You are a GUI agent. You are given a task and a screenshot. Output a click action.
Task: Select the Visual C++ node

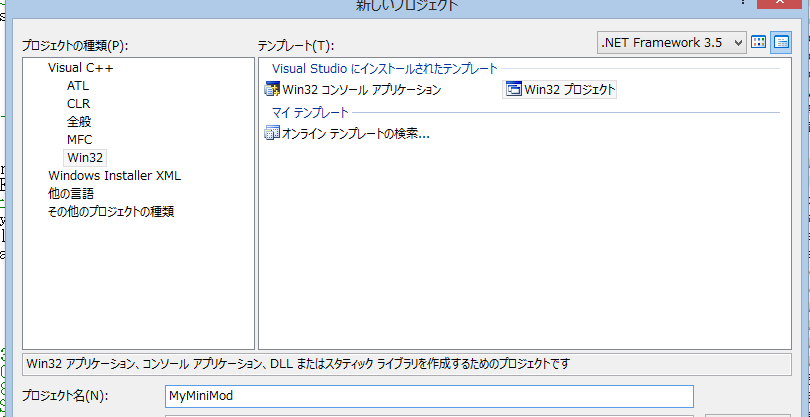tap(81, 68)
